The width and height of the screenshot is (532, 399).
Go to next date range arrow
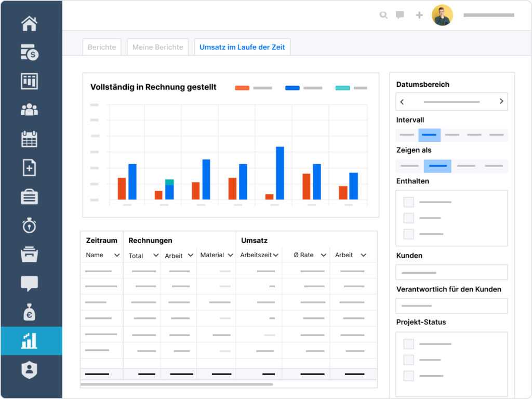pos(501,101)
